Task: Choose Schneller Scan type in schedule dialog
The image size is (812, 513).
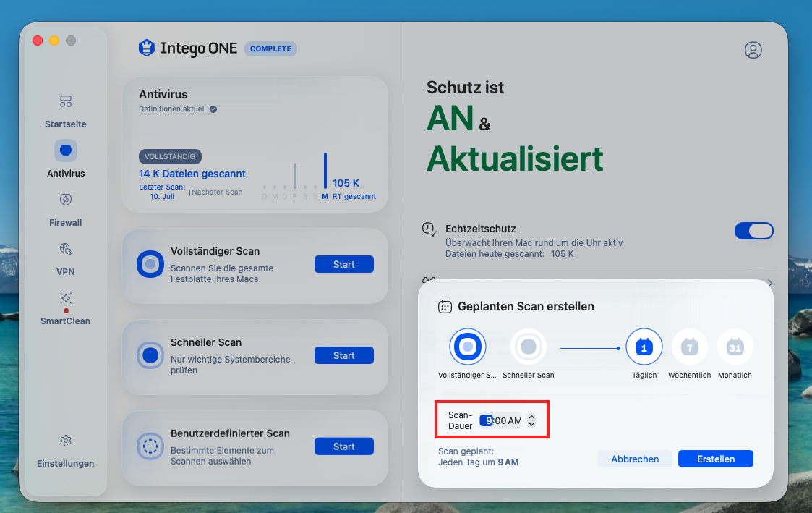Action: [529, 347]
